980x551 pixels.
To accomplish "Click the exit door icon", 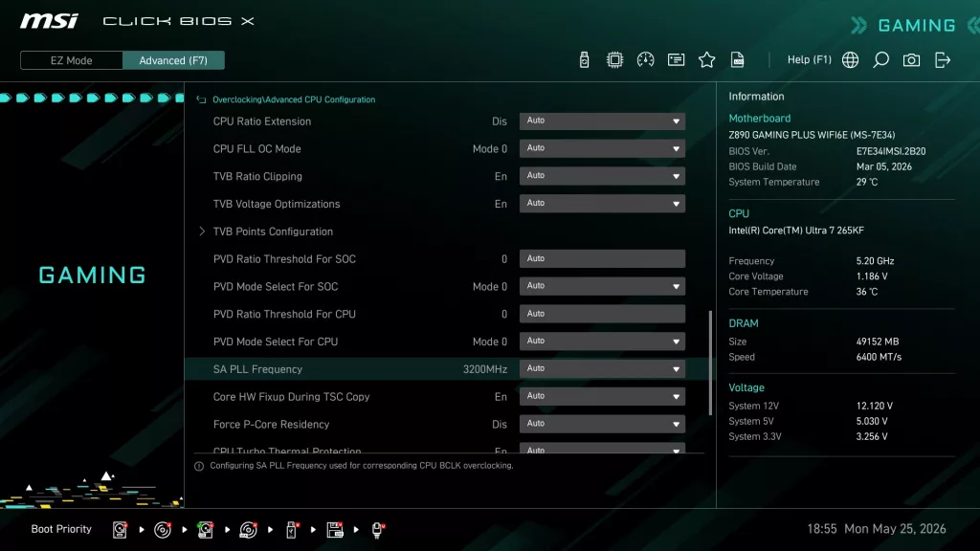I will 942,60.
